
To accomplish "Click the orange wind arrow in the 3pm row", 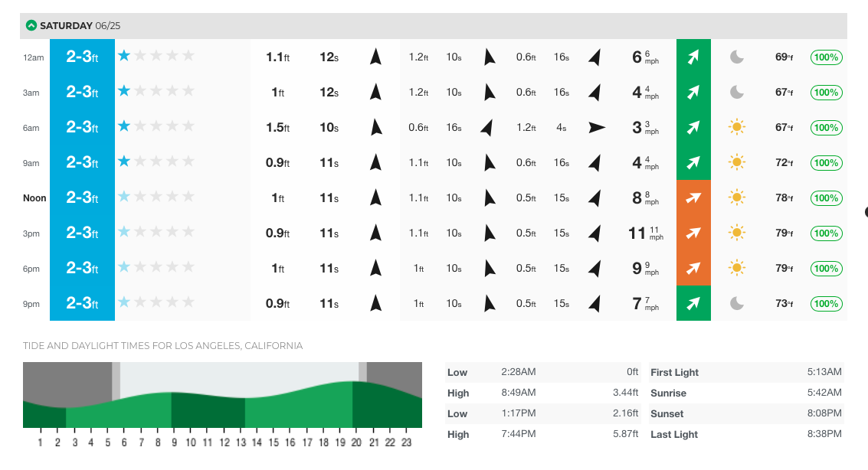I will click(693, 233).
